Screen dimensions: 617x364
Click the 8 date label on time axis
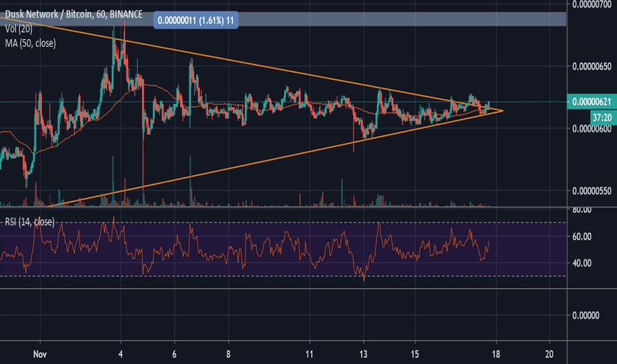pyautogui.click(x=228, y=354)
